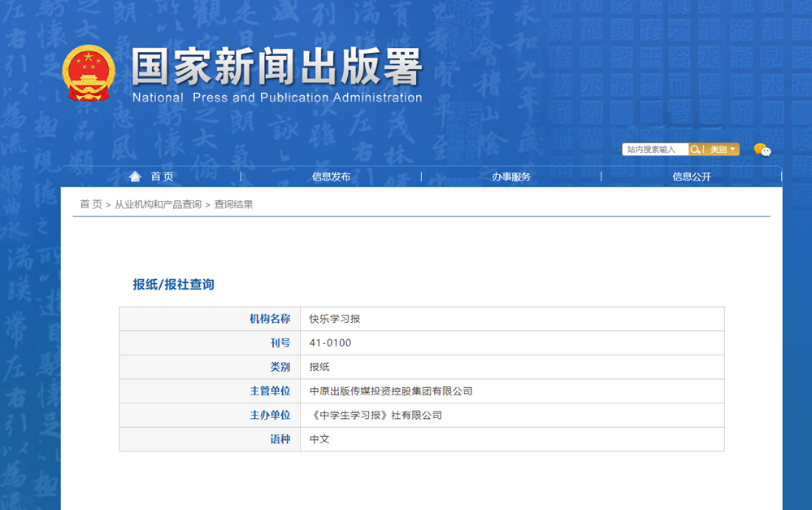This screenshot has height=510, width=812.
Task: Click the home icon in navigation bar
Action: [x=135, y=177]
